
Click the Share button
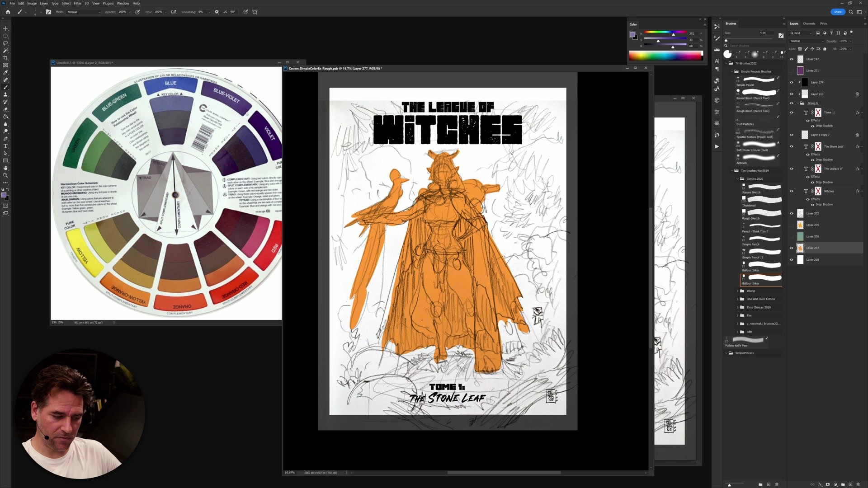(x=837, y=12)
